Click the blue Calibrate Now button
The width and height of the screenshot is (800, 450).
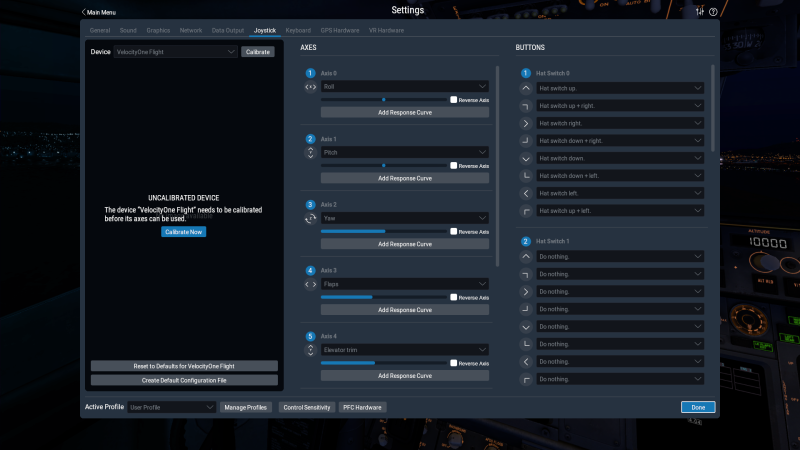tap(184, 232)
